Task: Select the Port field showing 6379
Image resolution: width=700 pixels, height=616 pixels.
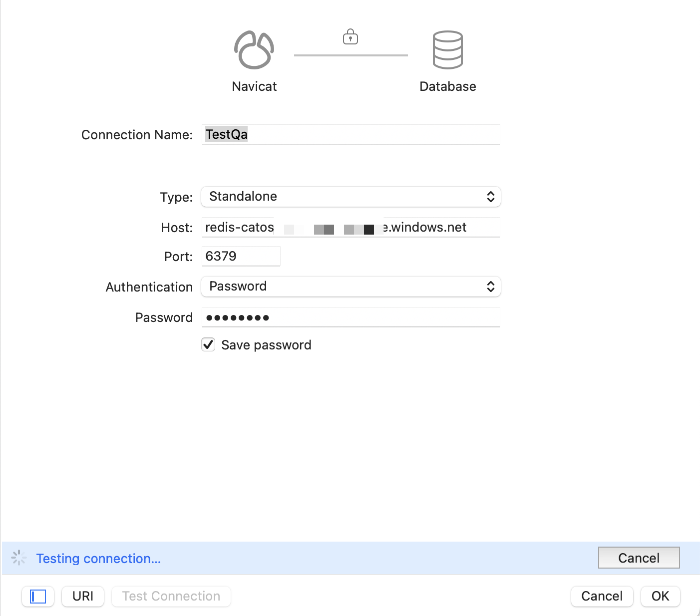Action: (x=241, y=256)
